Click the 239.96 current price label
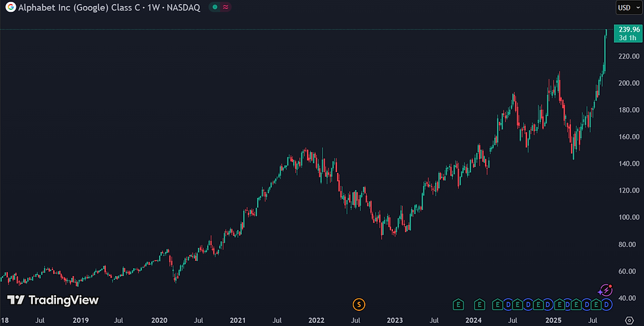Screen dimensions: 644x326 pyautogui.click(x=630, y=30)
